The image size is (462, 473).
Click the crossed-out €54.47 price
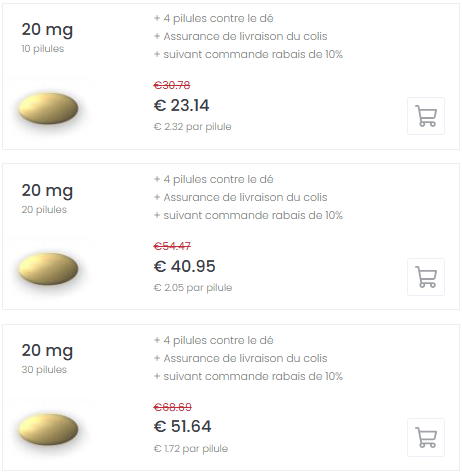click(x=172, y=246)
